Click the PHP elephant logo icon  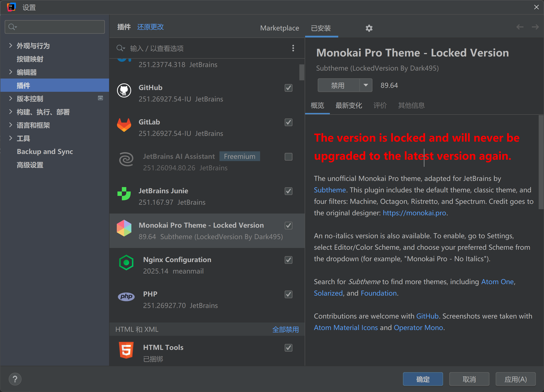(x=126, y=297)
